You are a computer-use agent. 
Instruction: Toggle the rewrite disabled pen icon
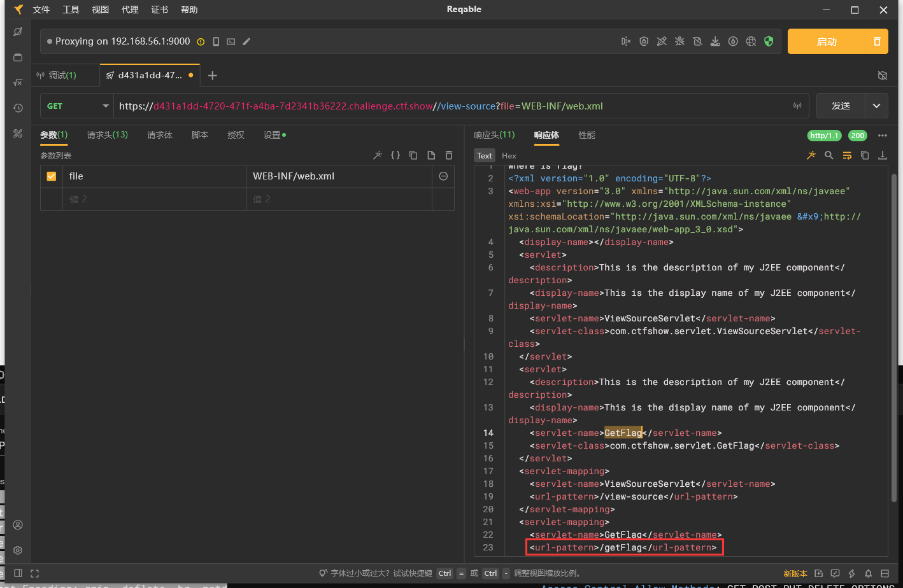(662, 41)
